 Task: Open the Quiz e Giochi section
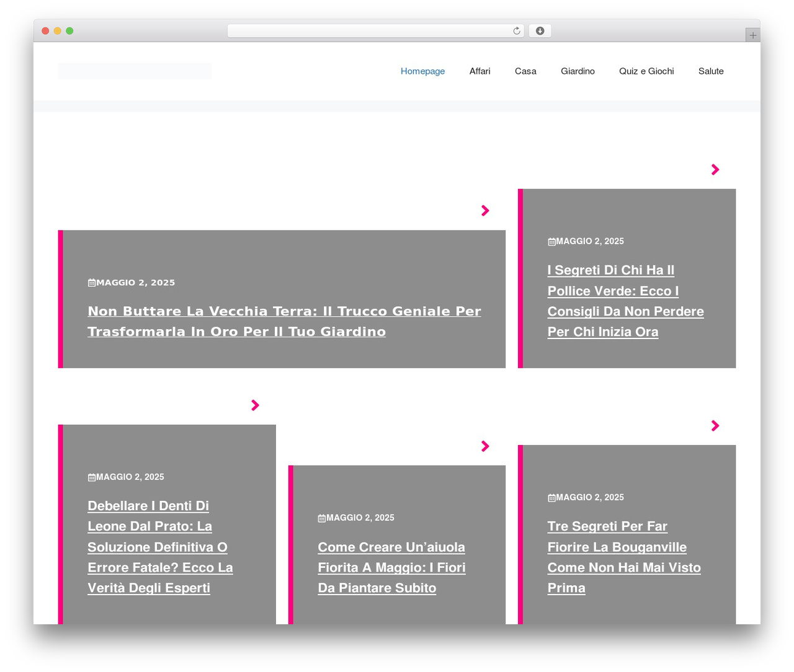pyautogui.click(x=646, y=71)
